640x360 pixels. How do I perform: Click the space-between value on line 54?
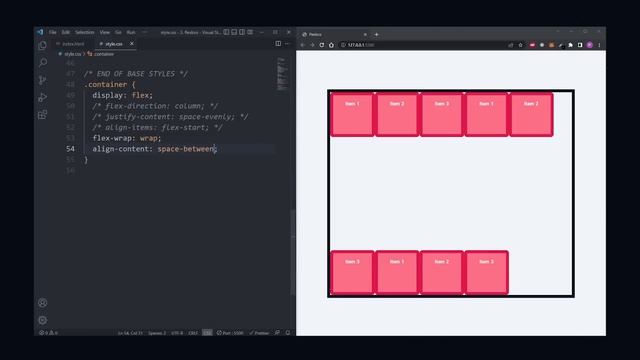click(x=186, y=149)
